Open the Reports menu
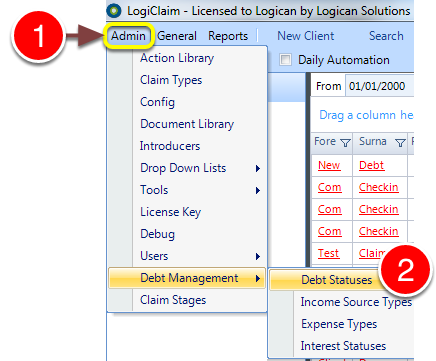Screen dimensions: 436x361 click(x=228, y=36)
